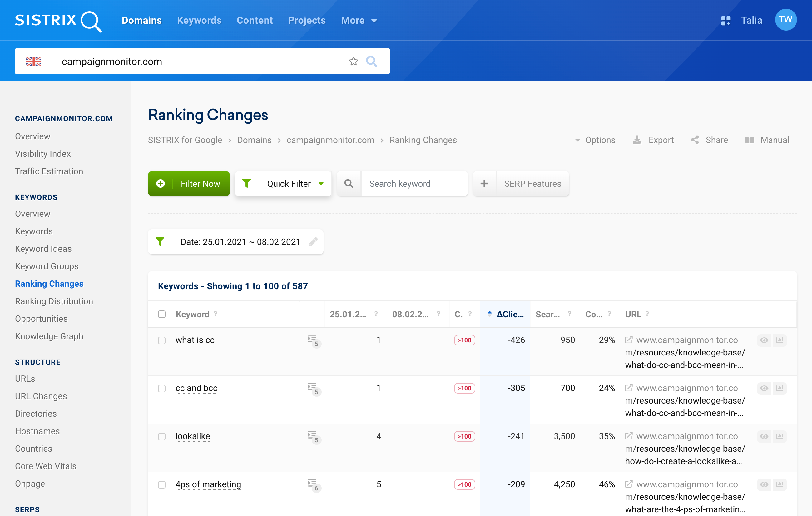This screenshot has height=516, width=812.
Task: Sort by the 25.01.2... date column
Action: (348, 314)
